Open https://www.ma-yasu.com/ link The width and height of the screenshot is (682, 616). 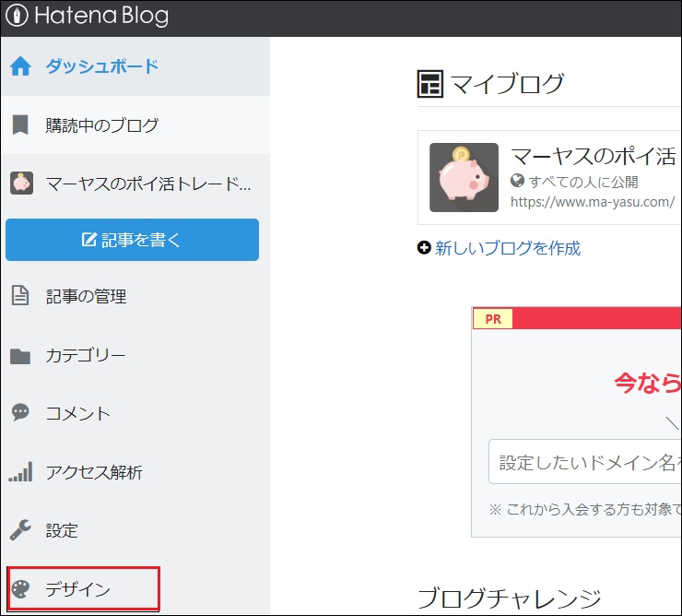tap(593, 202)
